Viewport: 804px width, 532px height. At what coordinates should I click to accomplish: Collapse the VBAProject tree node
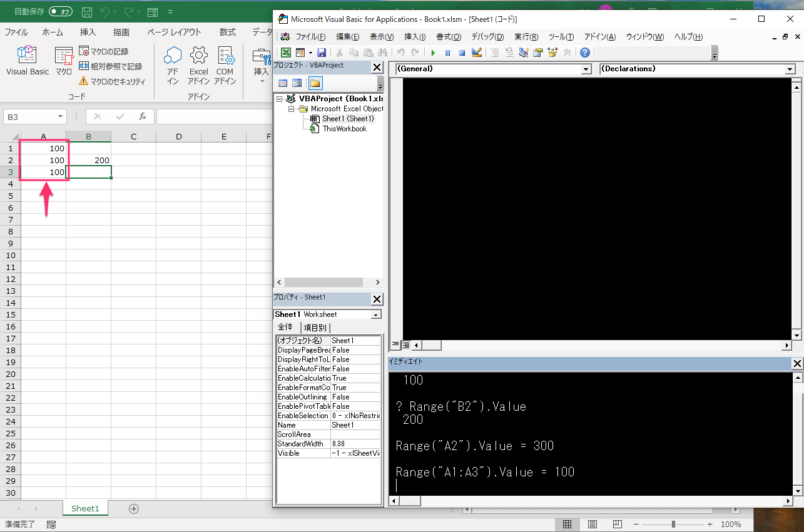click(279, 99)
